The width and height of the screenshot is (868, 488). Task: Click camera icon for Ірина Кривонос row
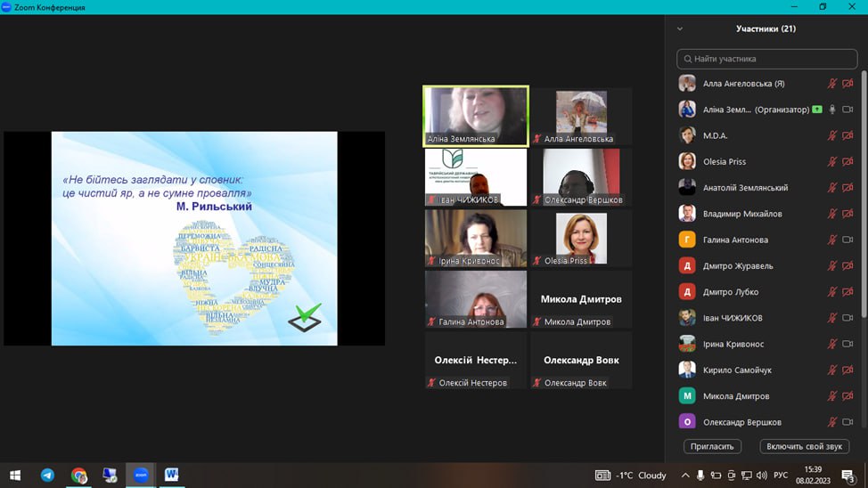[848, 344]
